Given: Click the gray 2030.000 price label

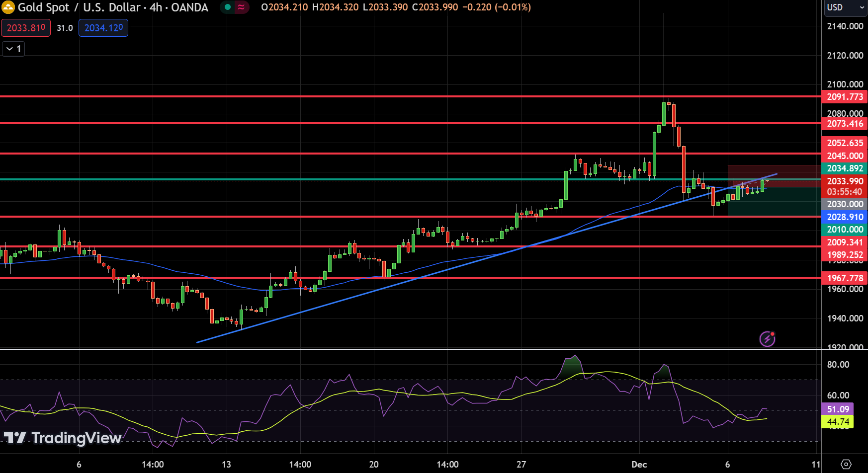Looking at the screenshot, I should pyautogui.click(x=845, y=204).
